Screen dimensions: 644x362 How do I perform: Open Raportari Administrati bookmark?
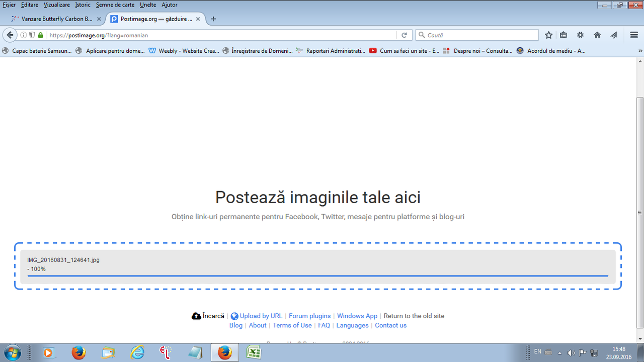331,51
